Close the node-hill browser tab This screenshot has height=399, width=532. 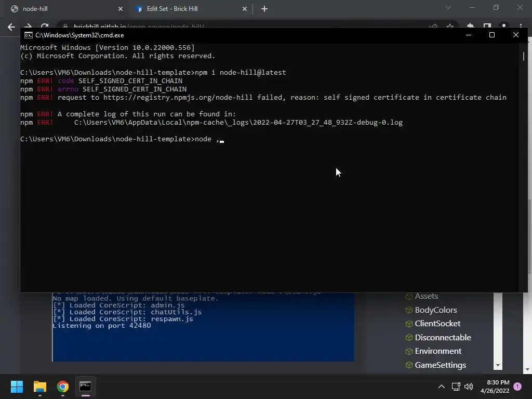coord(121,9)
